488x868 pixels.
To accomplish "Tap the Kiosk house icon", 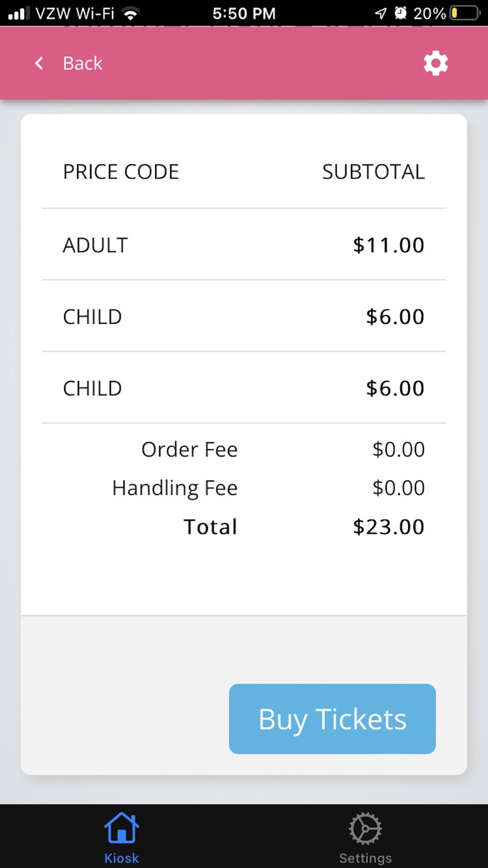I will point(121,828).
